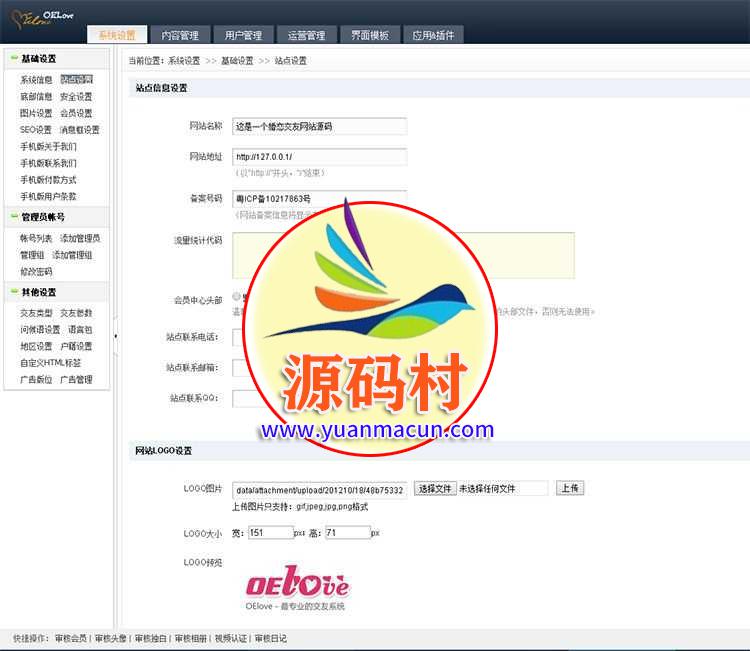The image size is (750, 651).
Task: Go to 会员设置 in the sidebar
Action: tap(76, 113)
